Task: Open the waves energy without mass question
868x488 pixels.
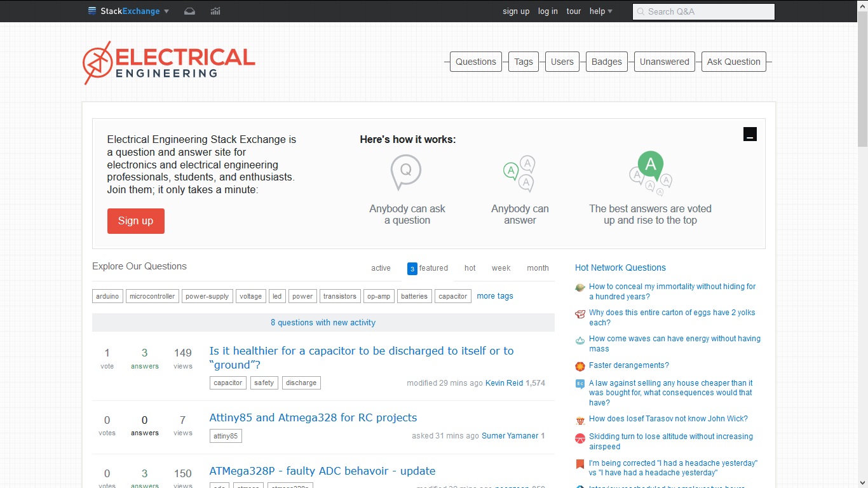Action: coord(675,344)
